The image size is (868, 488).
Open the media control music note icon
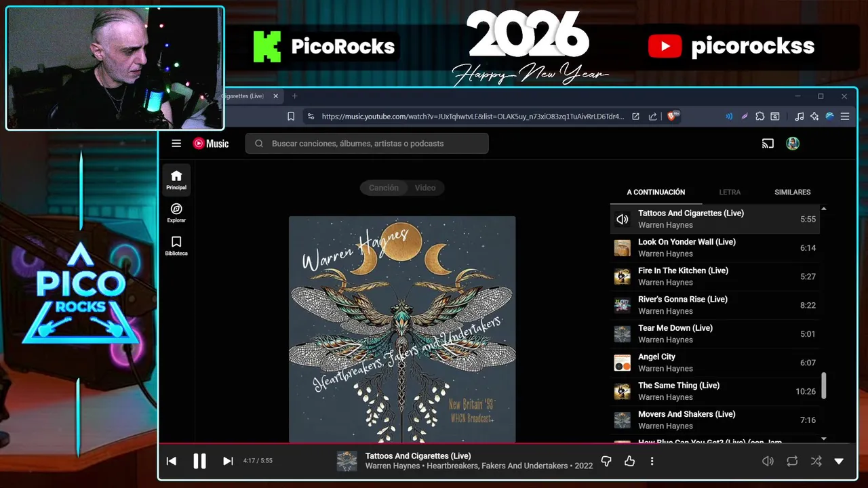(800, 117)
